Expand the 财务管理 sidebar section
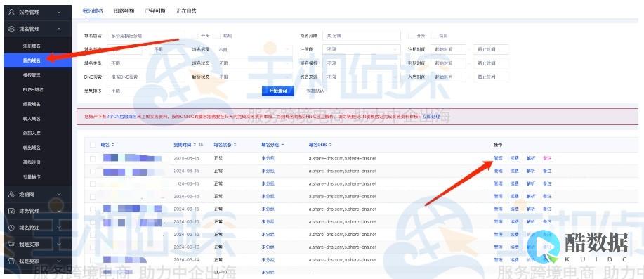Viewport: 644px width, 279px height. click(x=59, y=211)
